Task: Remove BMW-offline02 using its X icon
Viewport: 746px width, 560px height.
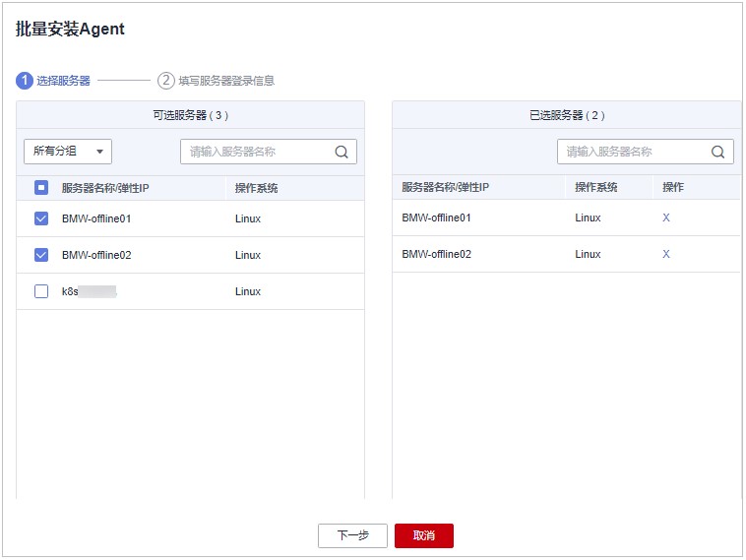Action: (666, 254)
